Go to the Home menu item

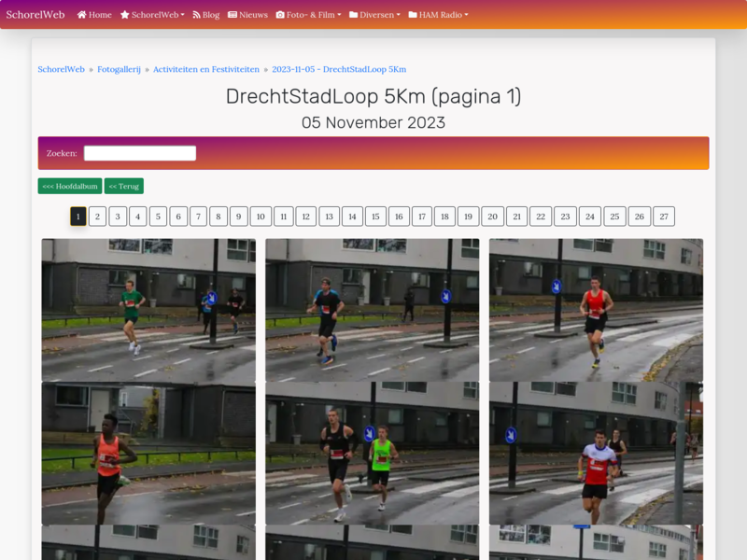point(94,15)
